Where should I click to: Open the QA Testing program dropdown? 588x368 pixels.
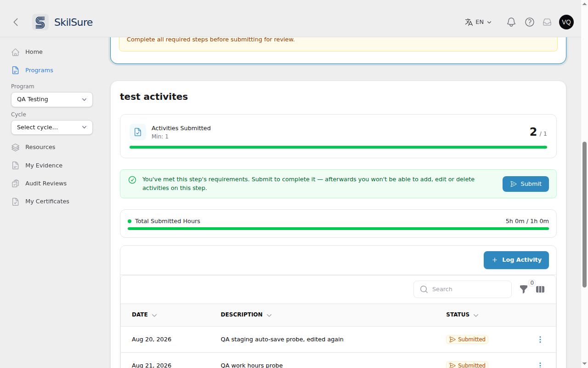[52, 99]
